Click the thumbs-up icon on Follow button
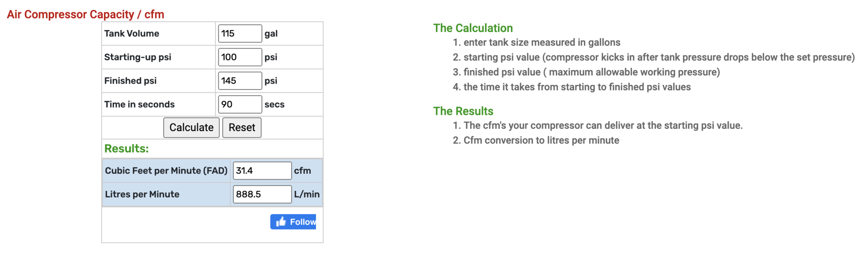 [x=281, y=222]
